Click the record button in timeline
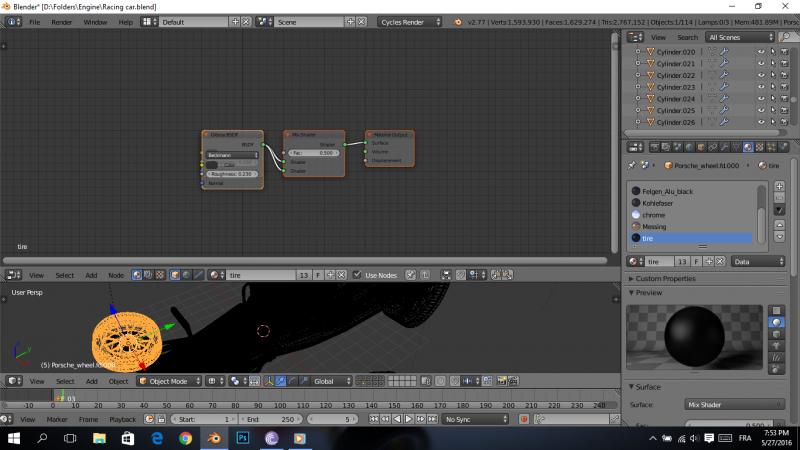The height and width of the screenshot is (450, 800). click(524, 419)
